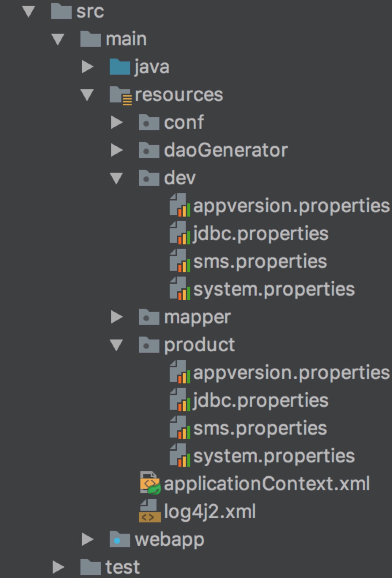Click the resources folder icon
The image size is (392, 578).
click(x=120, y=95)
